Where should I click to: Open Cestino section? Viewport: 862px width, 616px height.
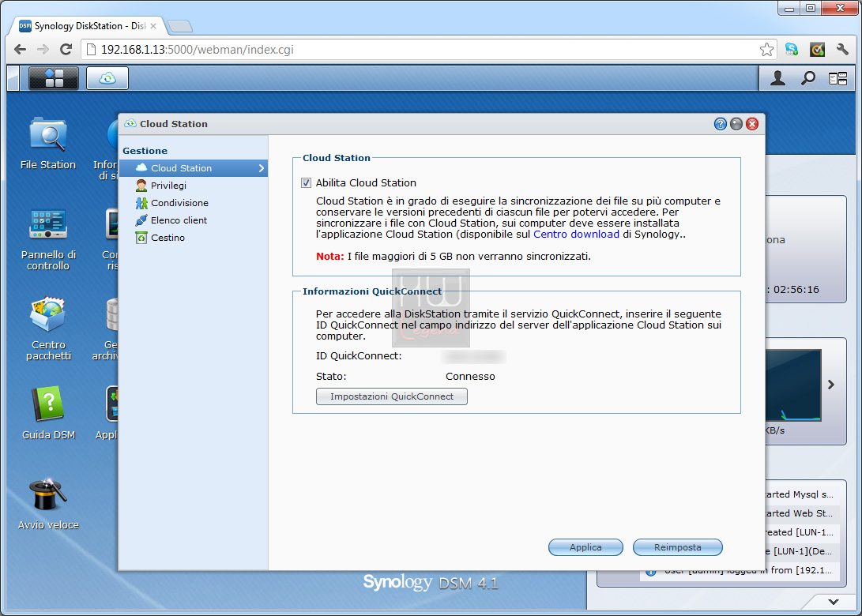[194, 238]
